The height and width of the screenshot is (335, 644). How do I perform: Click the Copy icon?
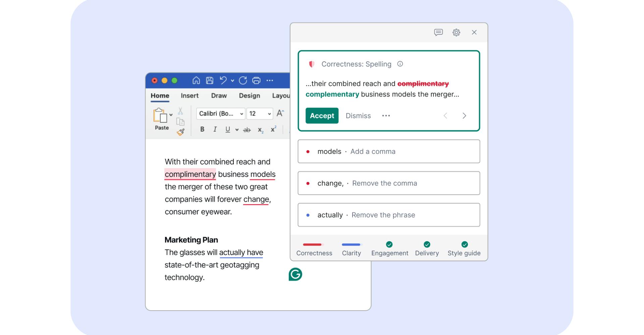click(180, 121)
